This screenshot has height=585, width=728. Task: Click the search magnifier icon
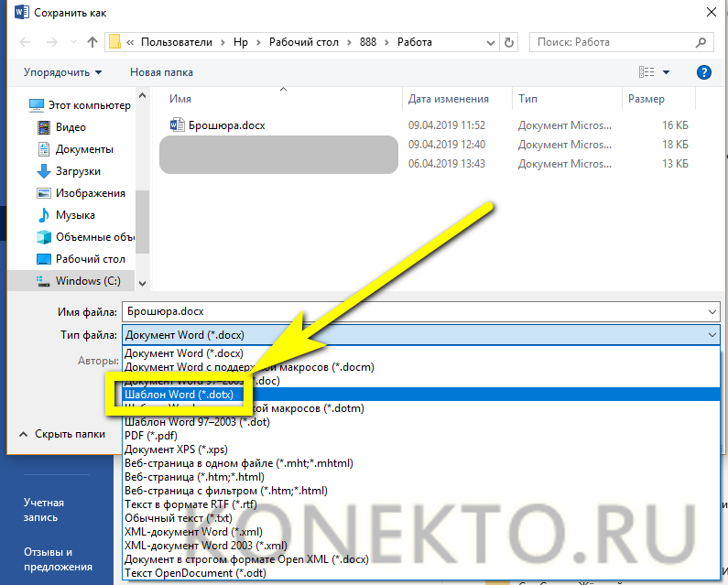pos(701,42)
